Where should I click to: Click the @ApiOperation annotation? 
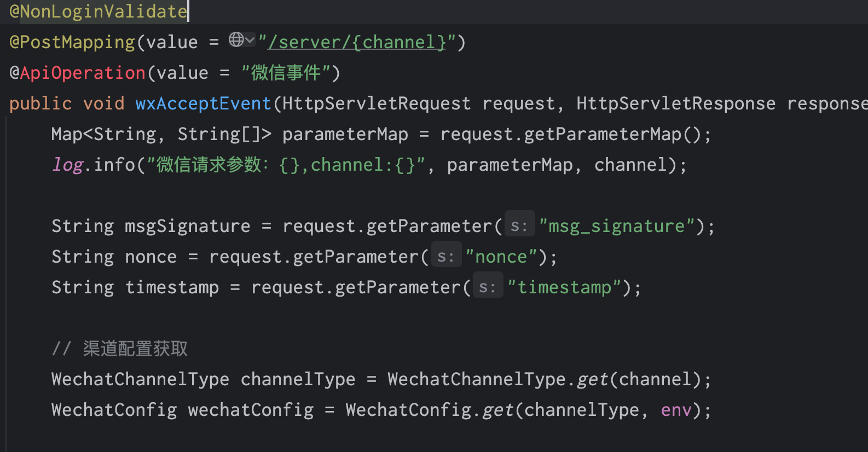[78, 73]
